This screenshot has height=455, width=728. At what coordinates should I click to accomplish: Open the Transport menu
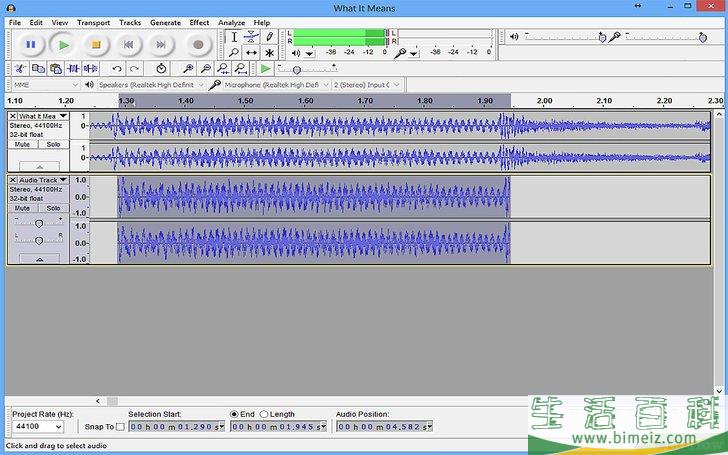(x=93, y=22)
